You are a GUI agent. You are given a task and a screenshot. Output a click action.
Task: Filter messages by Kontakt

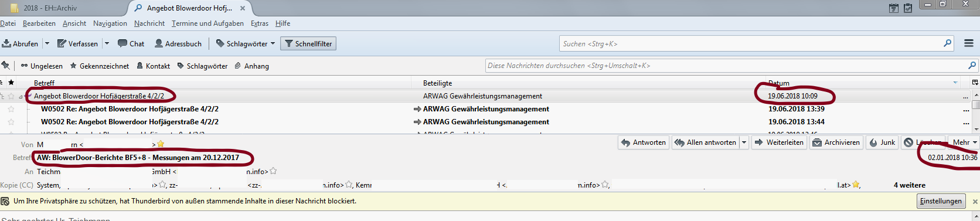tap(153, 66)
